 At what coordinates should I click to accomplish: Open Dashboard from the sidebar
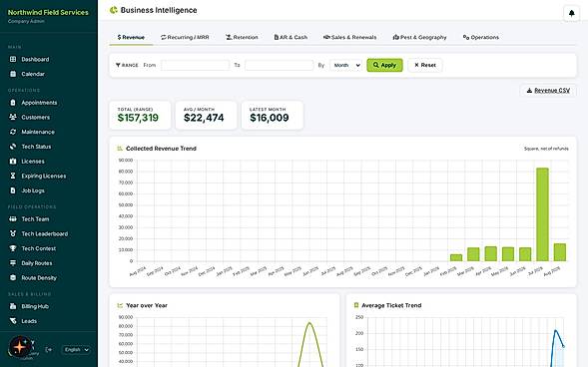point(35,59)
